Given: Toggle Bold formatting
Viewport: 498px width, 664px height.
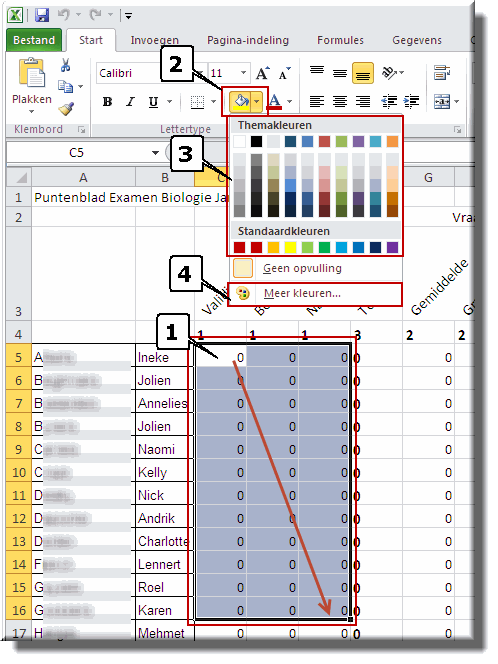Looking at the screenshot, I should [x=108, y=102].
